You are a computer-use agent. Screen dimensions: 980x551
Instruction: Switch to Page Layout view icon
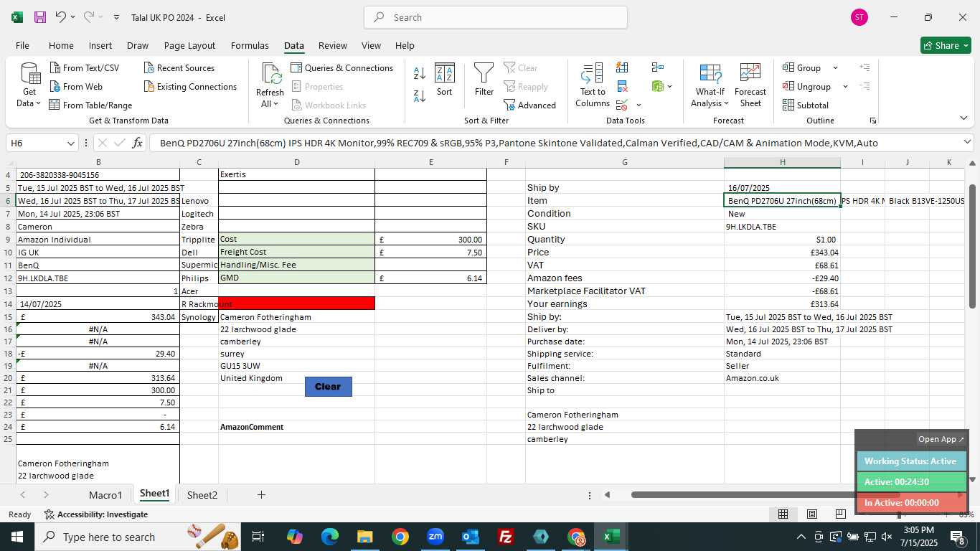[811, 514]
